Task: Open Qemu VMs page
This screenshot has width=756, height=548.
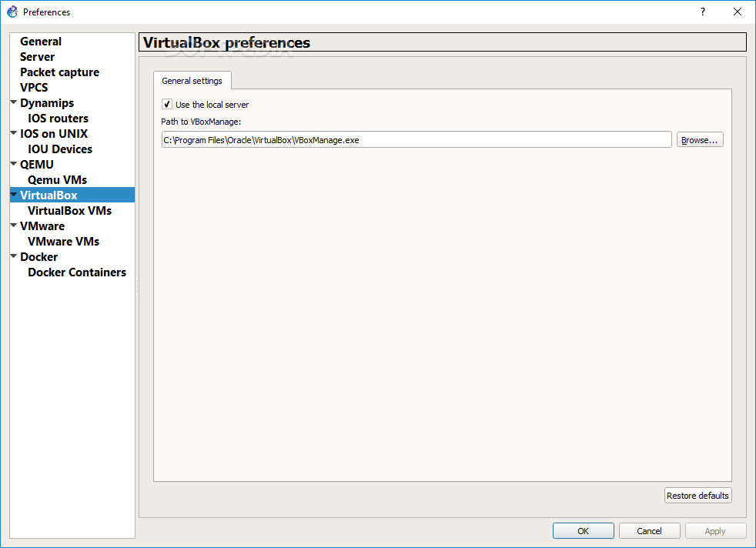Action: [58, 180]
